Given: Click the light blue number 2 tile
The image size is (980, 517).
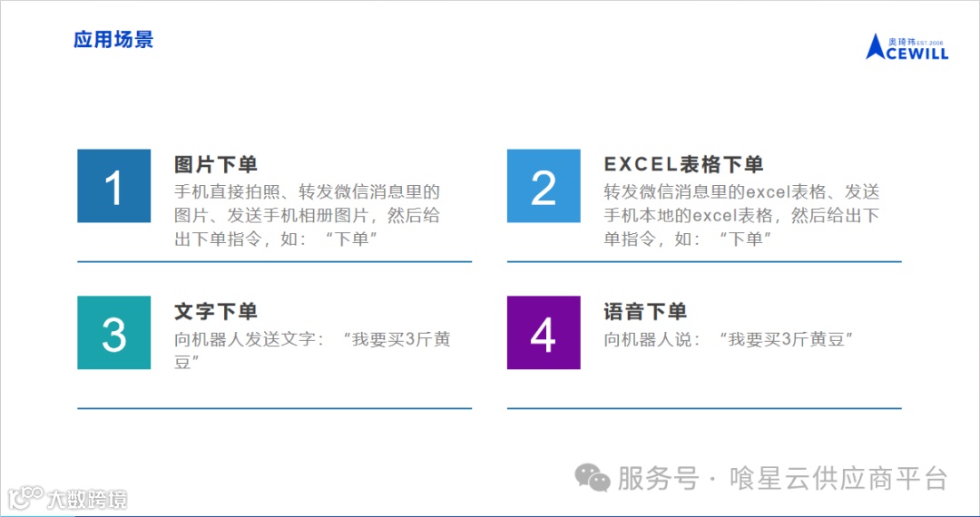Looking at the screenshot, I should point(544,185).
